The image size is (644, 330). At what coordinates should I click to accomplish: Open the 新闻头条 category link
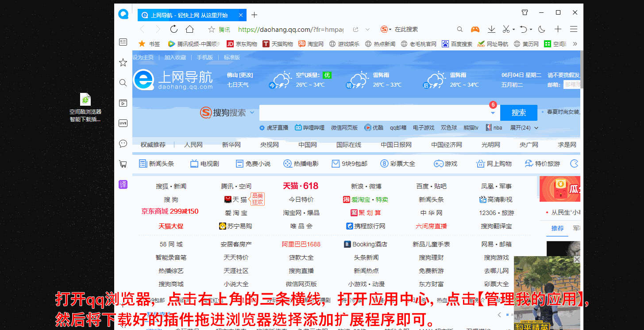[156, 164]
